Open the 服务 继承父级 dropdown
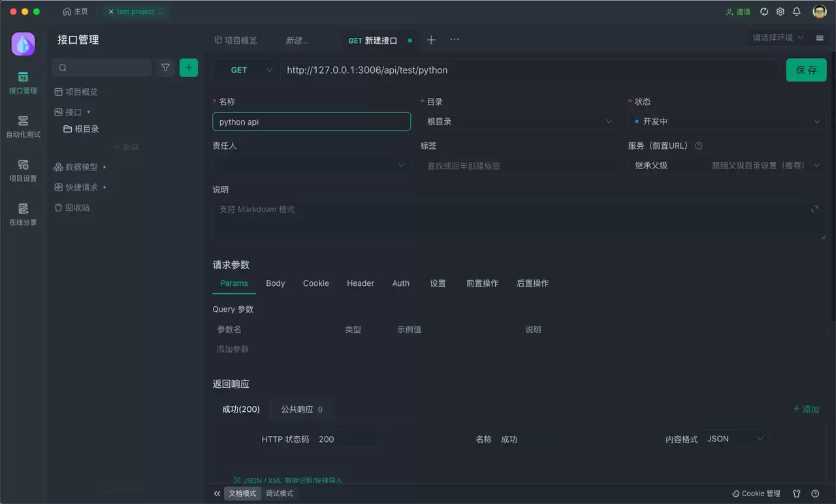 [x=727, y=166]
